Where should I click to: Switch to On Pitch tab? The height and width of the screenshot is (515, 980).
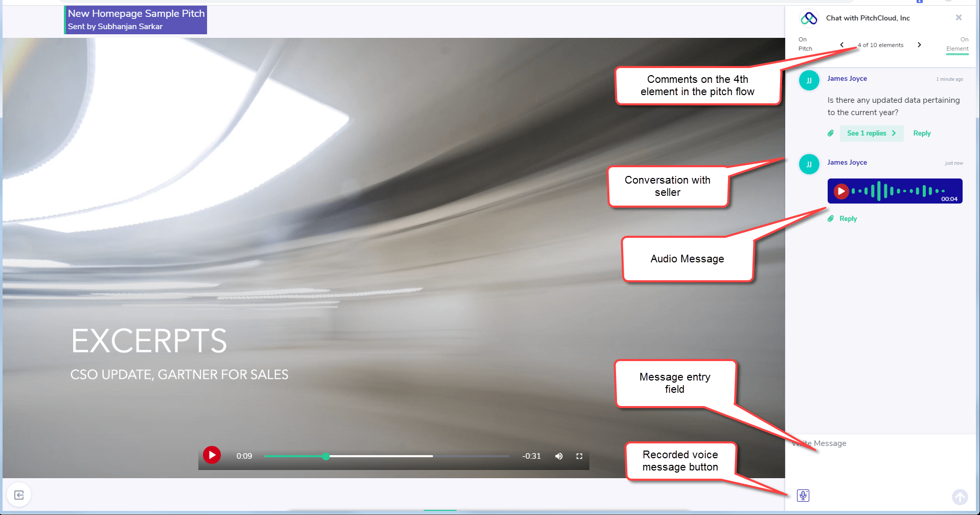(x=805, y=44)
